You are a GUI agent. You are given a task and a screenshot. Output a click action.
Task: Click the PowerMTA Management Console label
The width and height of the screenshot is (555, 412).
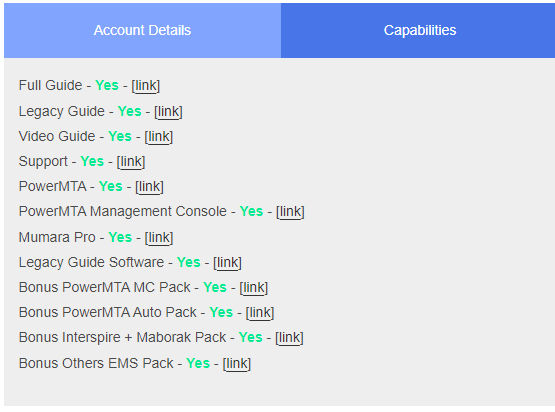122,211
